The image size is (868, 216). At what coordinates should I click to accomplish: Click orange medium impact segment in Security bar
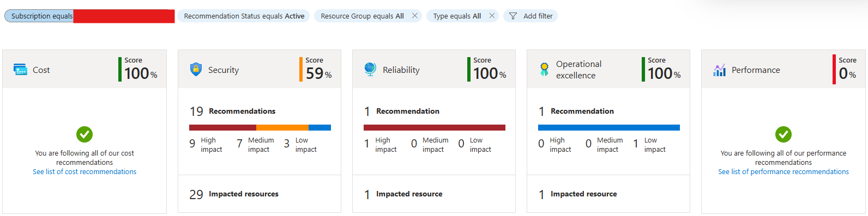282,127
